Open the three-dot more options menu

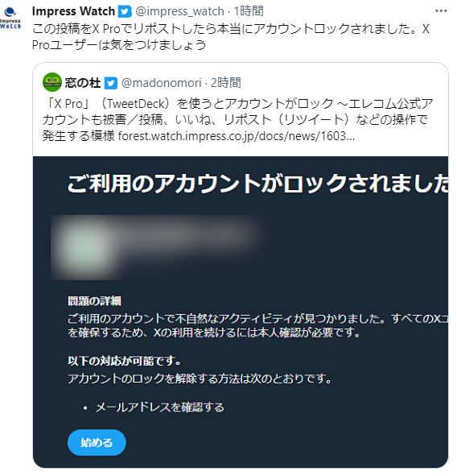pos(441,11)
